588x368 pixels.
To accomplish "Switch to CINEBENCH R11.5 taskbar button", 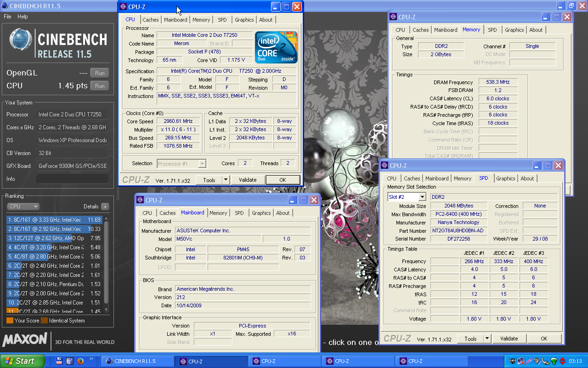I will (138, 361).
